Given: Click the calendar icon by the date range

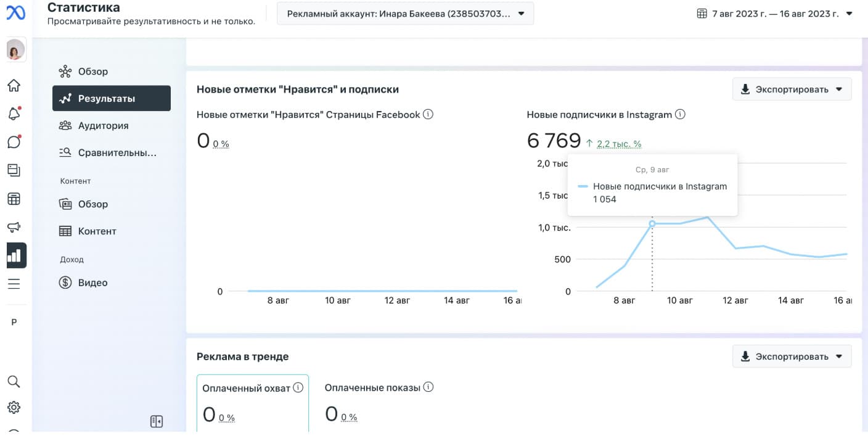Looking at the screenshot, I should click(x=702, y=13).
